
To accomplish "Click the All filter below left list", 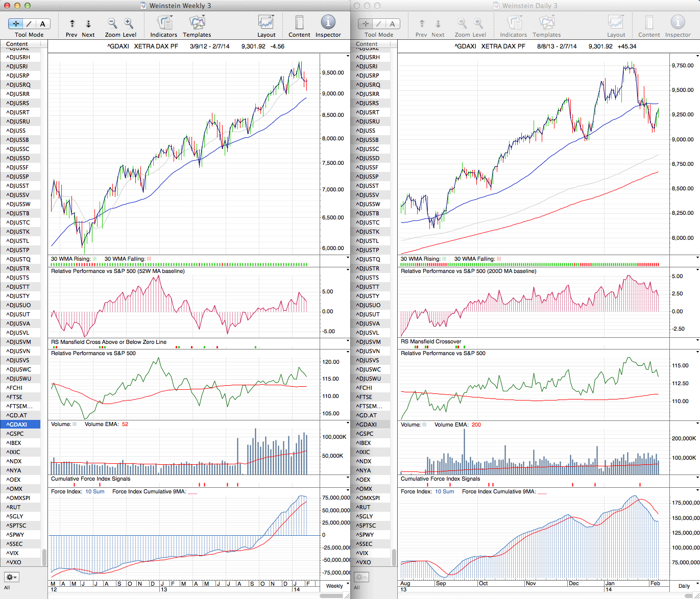I will (7, 588).
